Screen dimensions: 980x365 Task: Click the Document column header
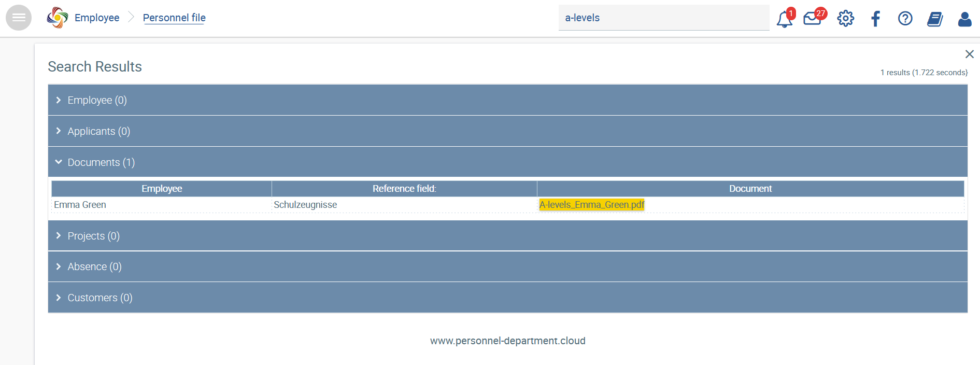[x=750, y=189]
